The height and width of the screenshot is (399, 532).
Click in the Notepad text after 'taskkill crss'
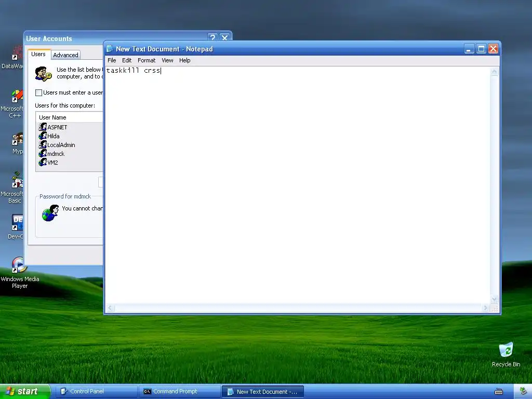pos(161,71)
